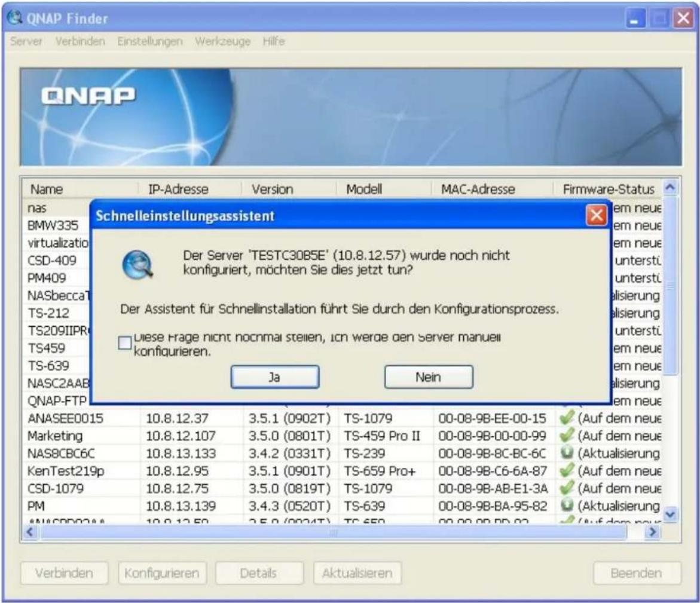Click Nein to decline configuration

429,377
